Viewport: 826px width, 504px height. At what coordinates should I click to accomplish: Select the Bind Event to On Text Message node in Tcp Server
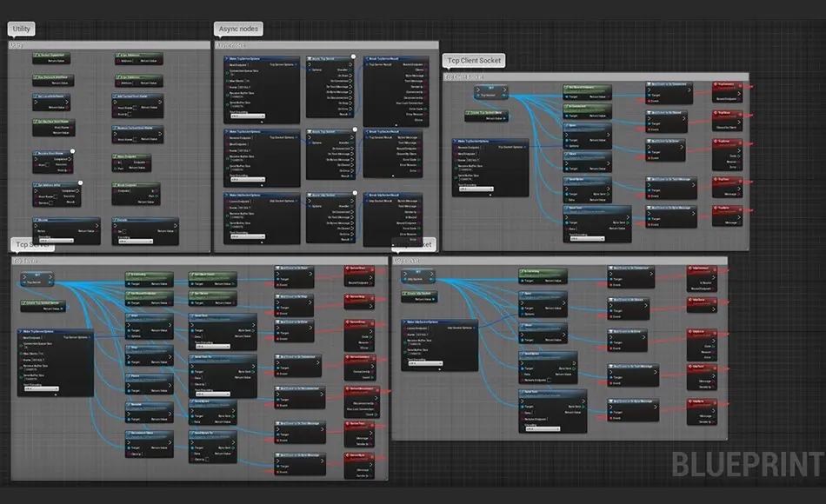click(300, 432)
